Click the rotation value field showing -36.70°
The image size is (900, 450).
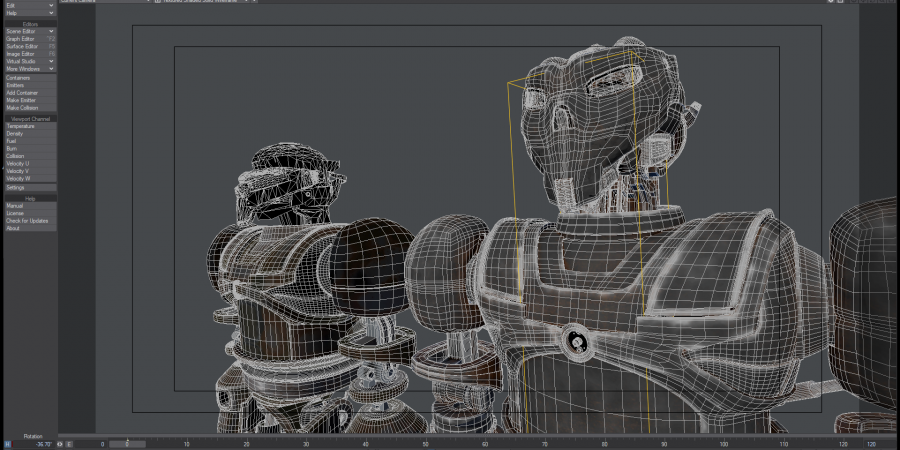(33, 444)
